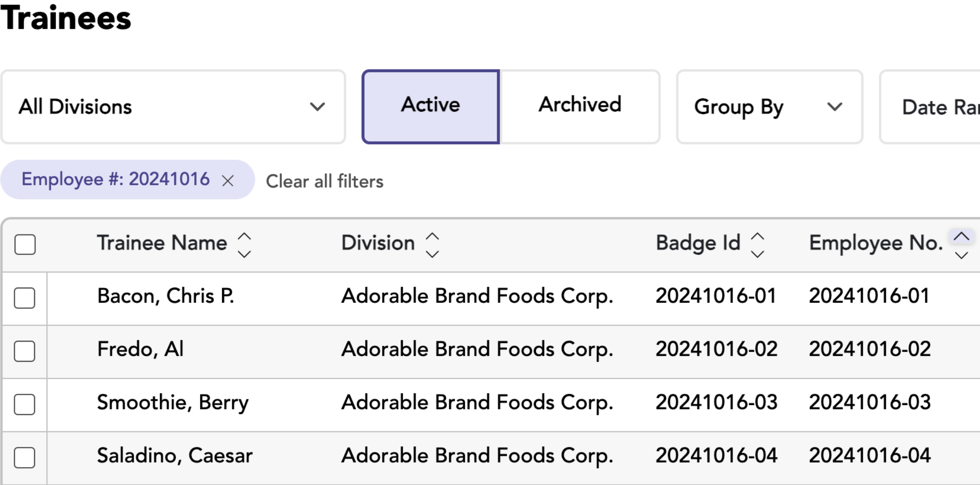
Task: Click Division cell in Fredo, Al row
Action: [x=477, y=349]
